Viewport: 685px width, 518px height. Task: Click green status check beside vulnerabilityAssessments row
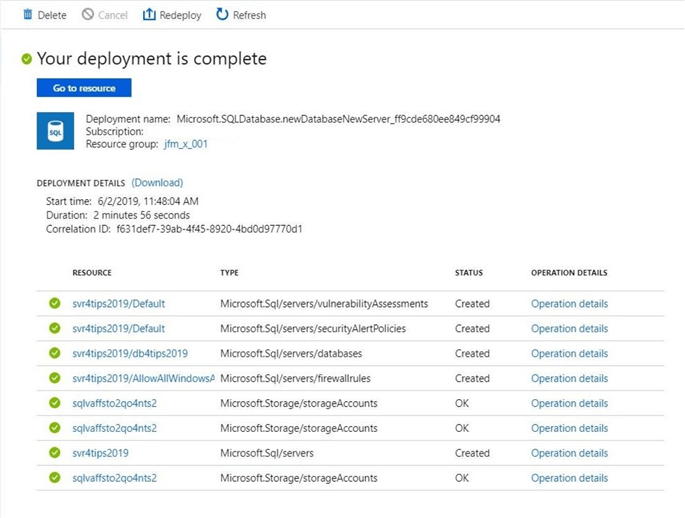pyautogui.click(x=54, y=304)
